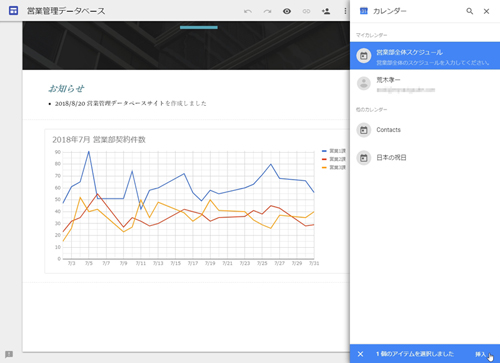Image resolution: width=500 pixels, height=363 pixels.
Task: Click the chart title 2018年7月 営業部契約件数
Action: pyautogui.click(x=99, y=140)
